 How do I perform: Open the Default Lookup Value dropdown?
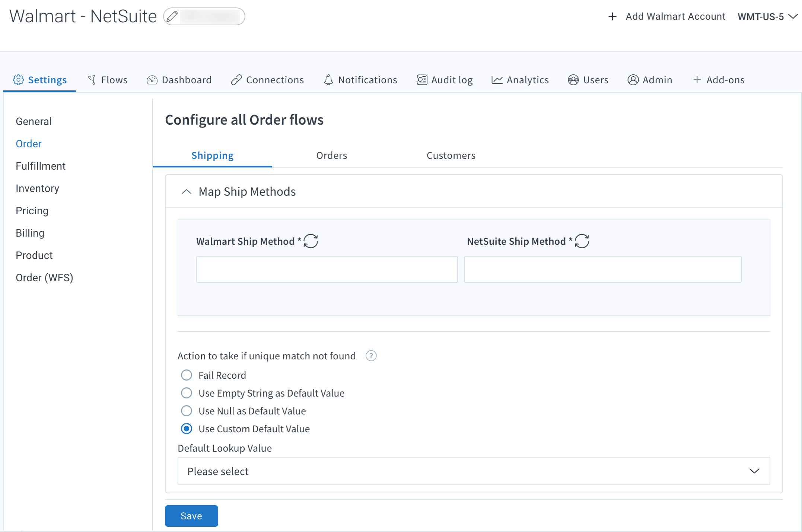(474, 471)
